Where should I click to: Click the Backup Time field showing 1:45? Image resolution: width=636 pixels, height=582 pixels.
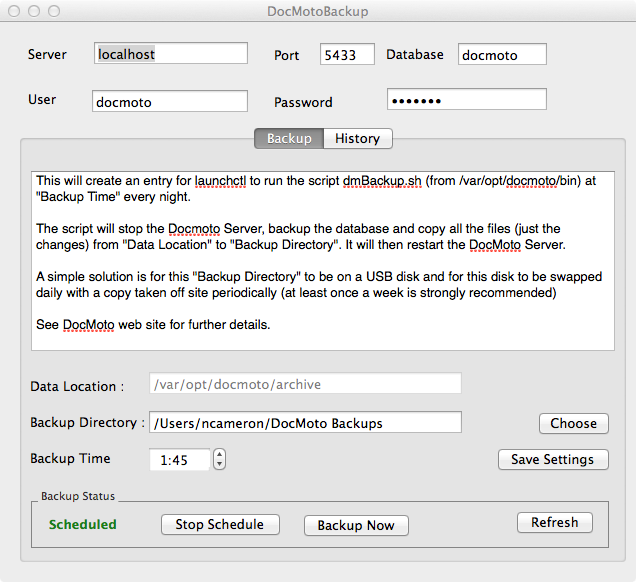click(x=180, y=460)
